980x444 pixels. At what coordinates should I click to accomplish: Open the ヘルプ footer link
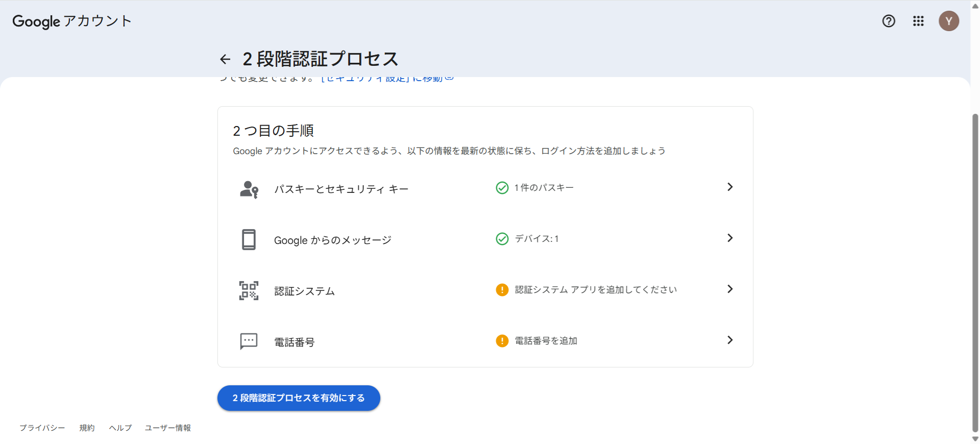[120, 428]
